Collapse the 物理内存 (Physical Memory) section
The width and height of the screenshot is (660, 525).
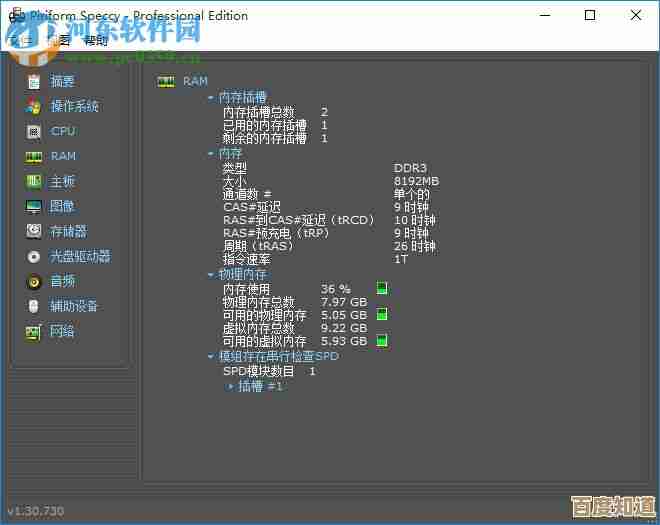pyautogui.click(x=211, y=275)
